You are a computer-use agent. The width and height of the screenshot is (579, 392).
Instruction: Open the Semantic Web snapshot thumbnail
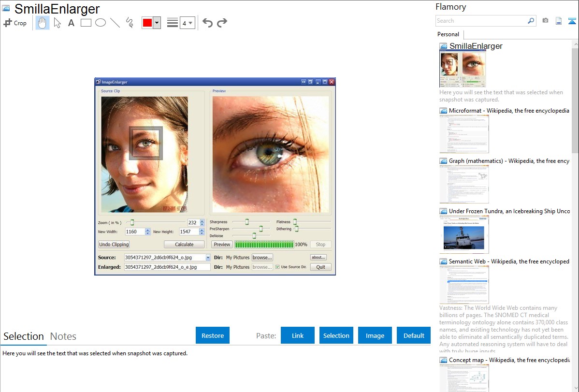(464, 285)
